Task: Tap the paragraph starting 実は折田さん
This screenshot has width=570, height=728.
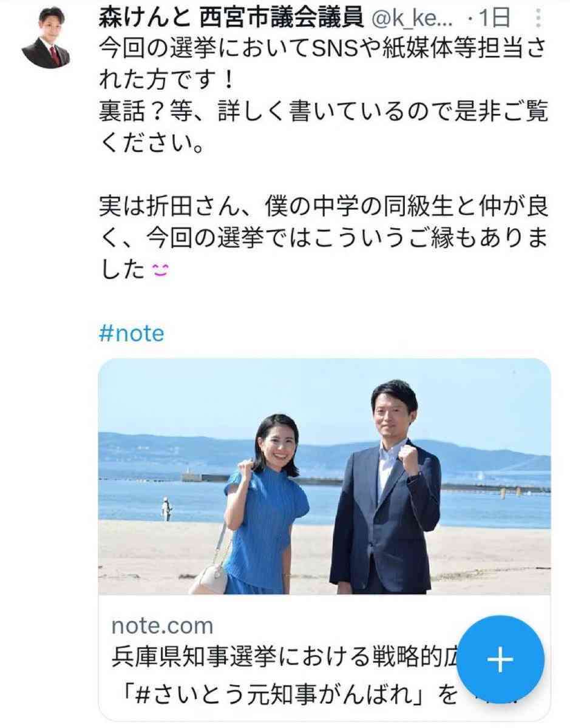Action: point(322,239)
